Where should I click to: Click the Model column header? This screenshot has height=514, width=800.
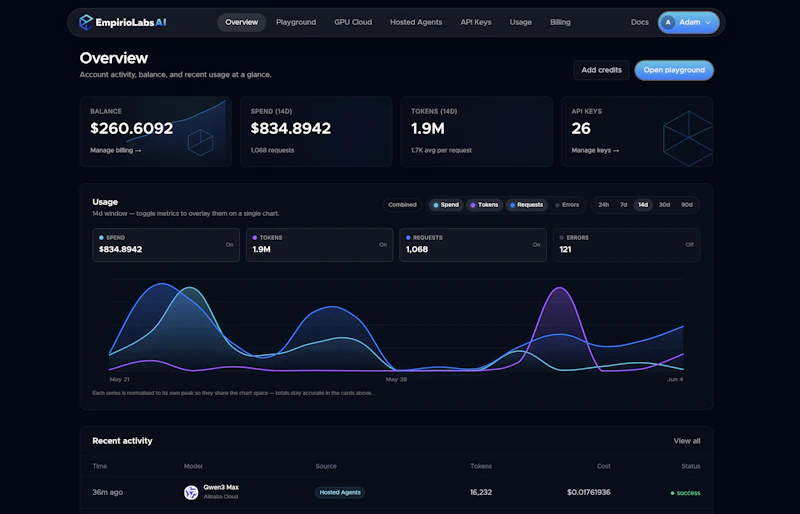coord(193,466)
